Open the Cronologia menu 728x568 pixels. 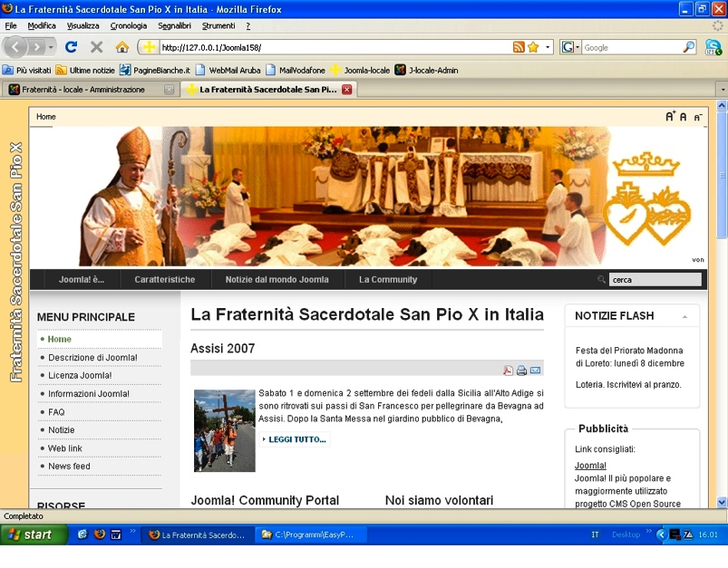click(128, 25)
